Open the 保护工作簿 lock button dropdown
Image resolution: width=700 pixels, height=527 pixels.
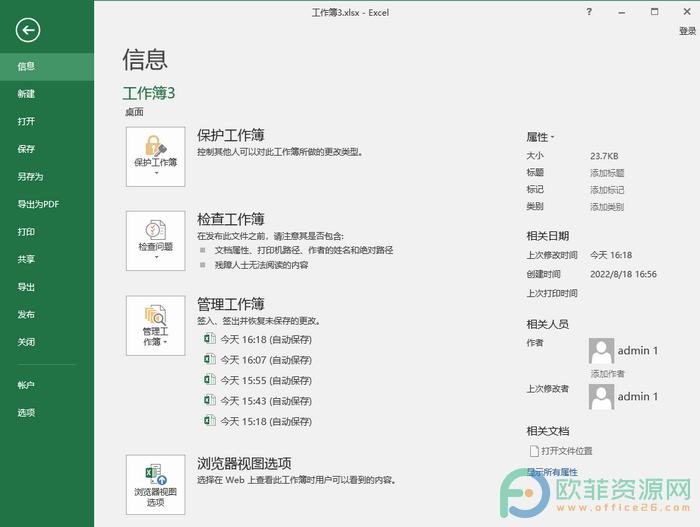click(155, 156)
